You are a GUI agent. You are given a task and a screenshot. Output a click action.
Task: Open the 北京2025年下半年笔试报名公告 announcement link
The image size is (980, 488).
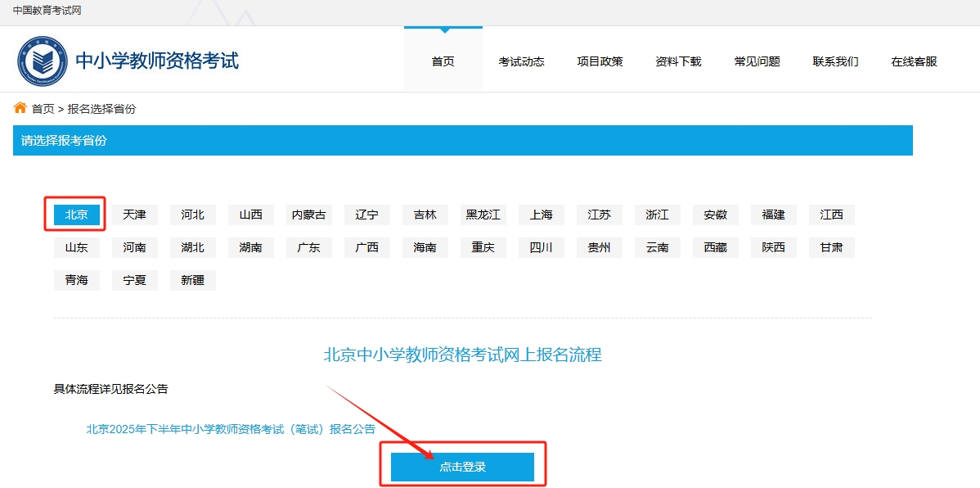pos(230,427)
